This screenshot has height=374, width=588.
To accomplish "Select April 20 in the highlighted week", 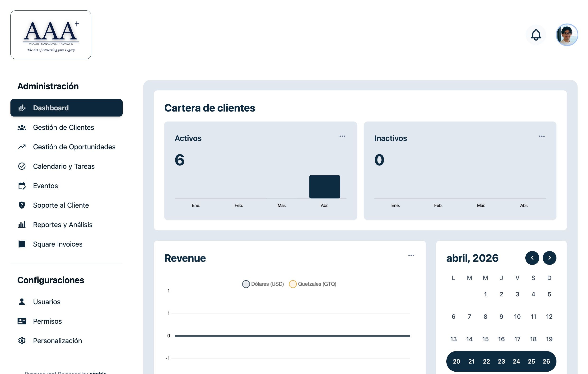I will (456, 362).
